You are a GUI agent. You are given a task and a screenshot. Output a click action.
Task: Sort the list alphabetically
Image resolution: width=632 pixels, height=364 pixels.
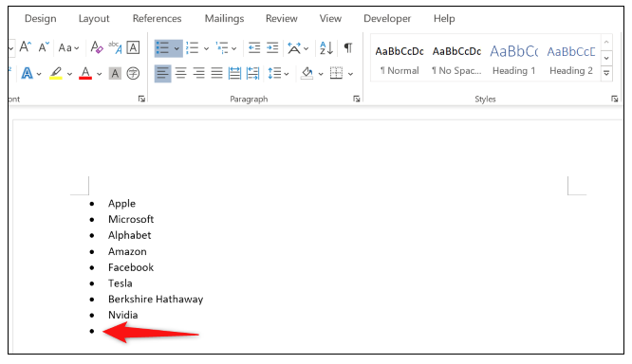326,48
